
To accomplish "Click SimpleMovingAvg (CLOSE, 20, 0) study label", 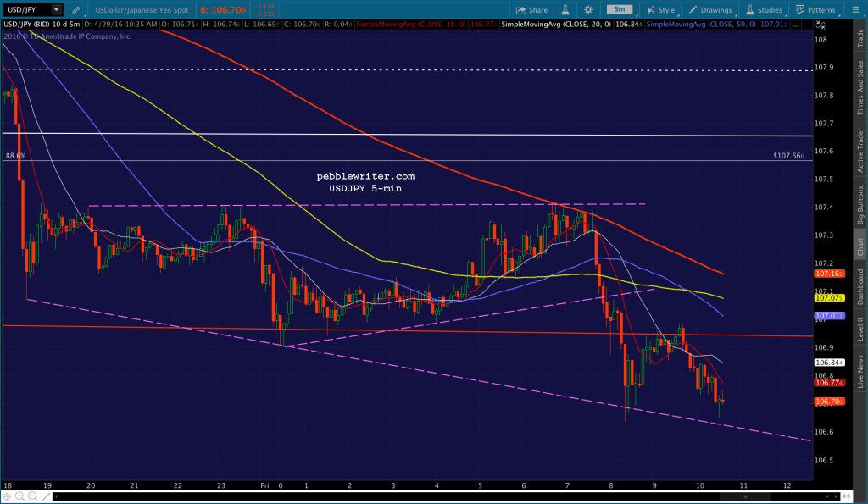I will click(x=556, y=25).
